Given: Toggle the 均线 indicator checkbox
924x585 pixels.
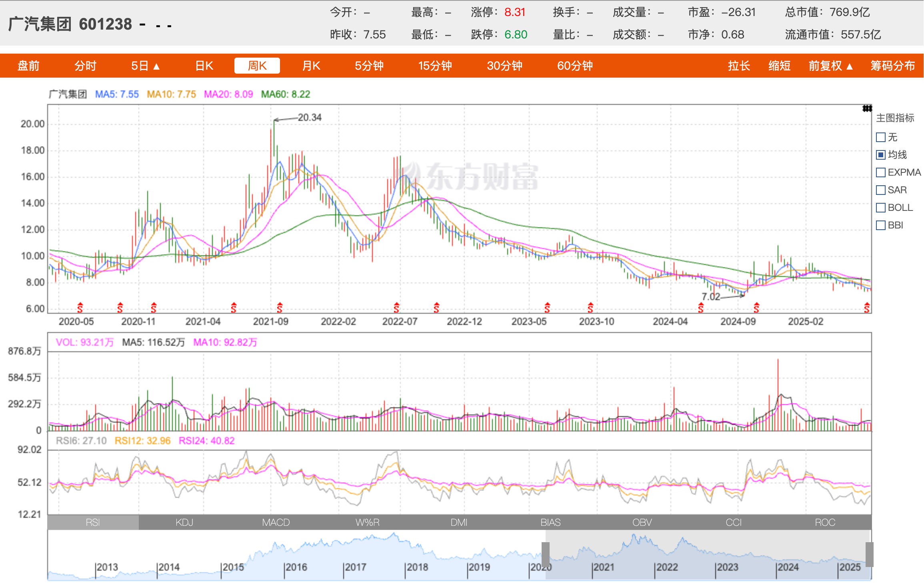Looking at the screenshot, I should point(880,155).
